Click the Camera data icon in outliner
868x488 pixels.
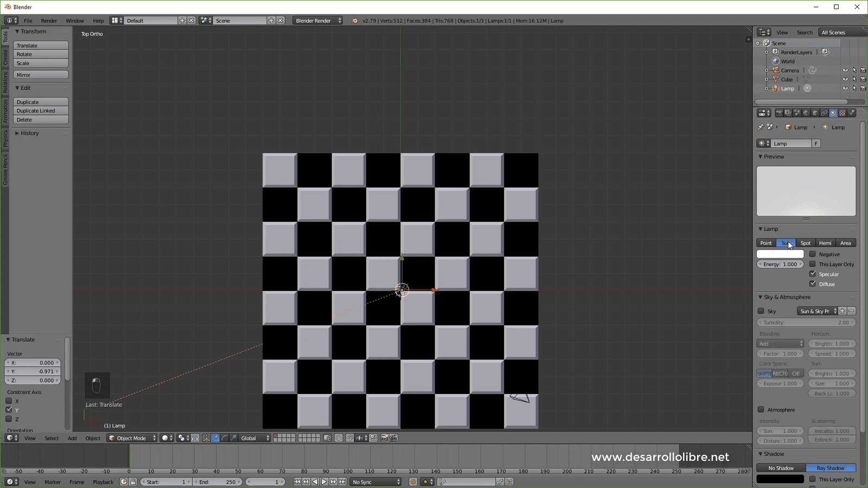[812, 70]
